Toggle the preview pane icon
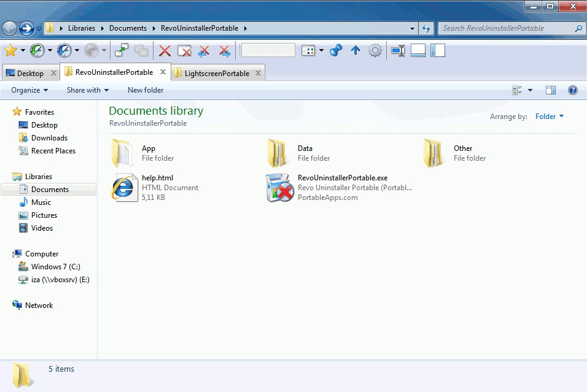The image size is (587, 392). pyautogui.click(x=551, y=90)
